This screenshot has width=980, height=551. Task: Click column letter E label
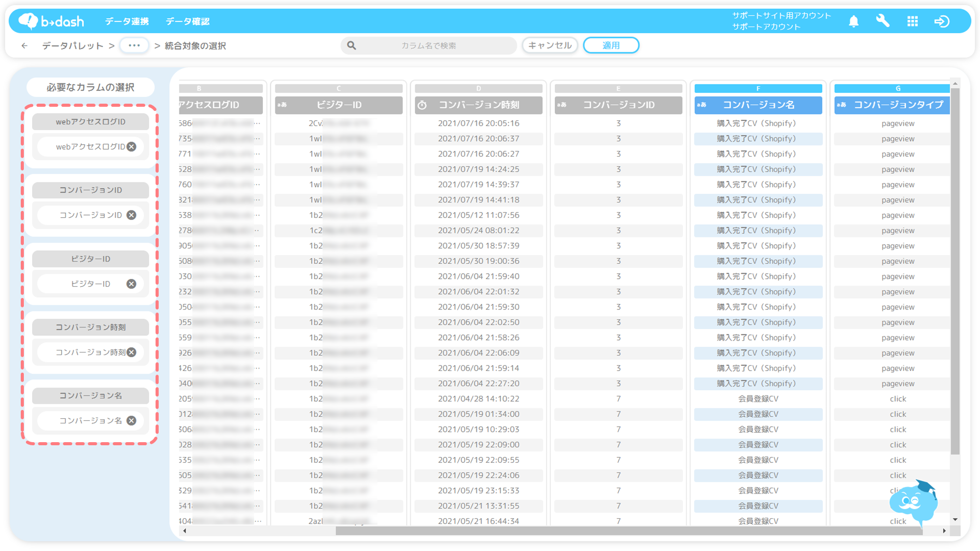(619, 89)
